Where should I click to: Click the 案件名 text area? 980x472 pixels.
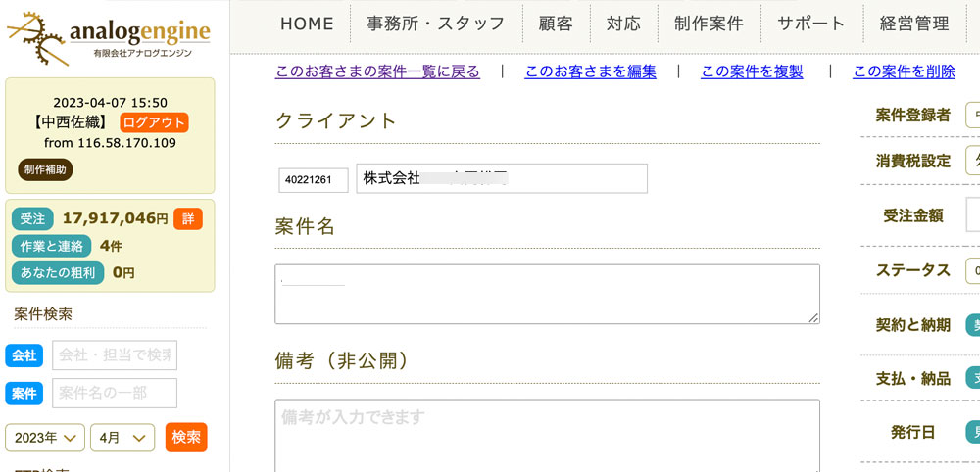[548, 294]
